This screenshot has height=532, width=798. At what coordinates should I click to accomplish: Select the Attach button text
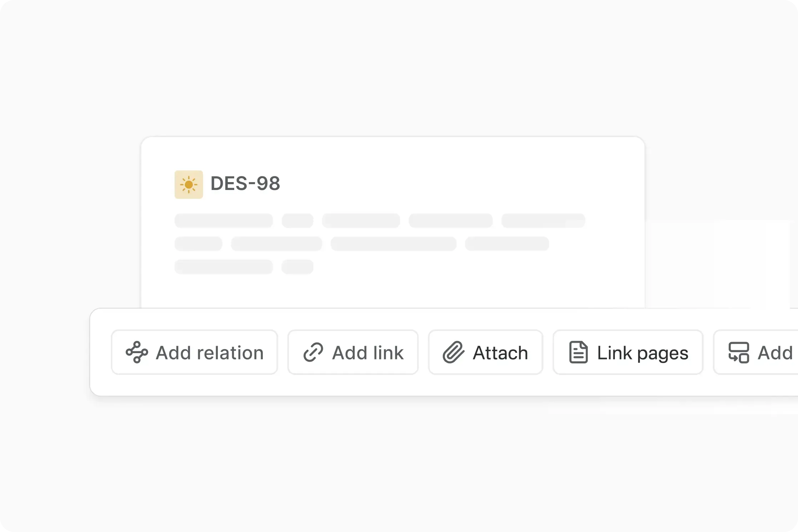[x=500, y=353]
